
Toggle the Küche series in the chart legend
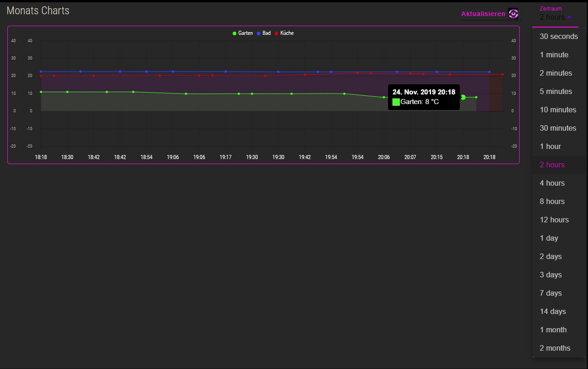tap(284, 33)
